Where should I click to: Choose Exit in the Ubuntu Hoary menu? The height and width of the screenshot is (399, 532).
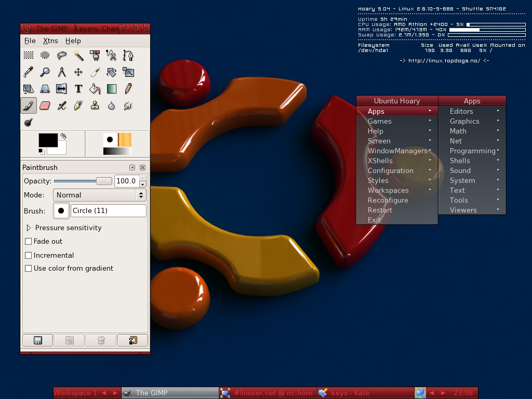[397, 220]
